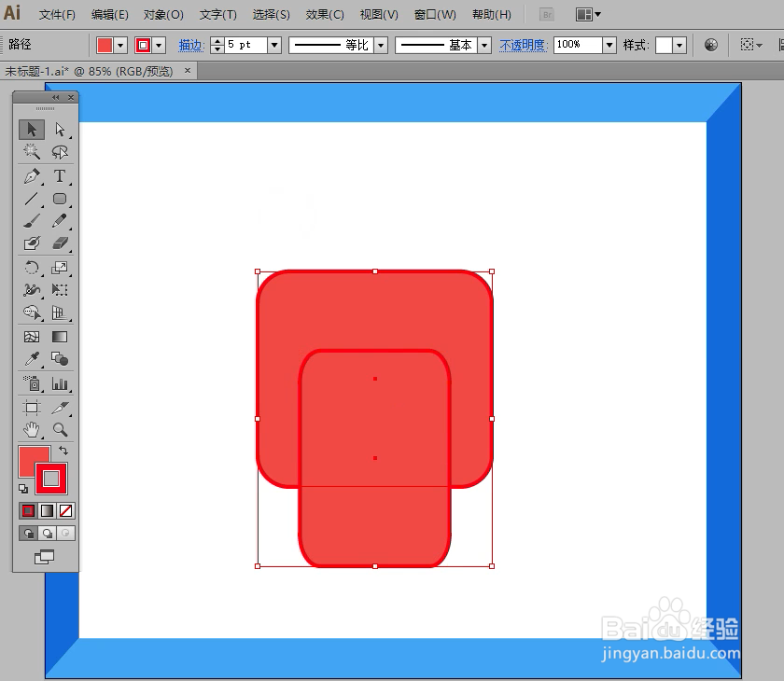Select the Blob Brush tool
The image size is (784, 681).
pyautogui.click(x=32, y=243)
